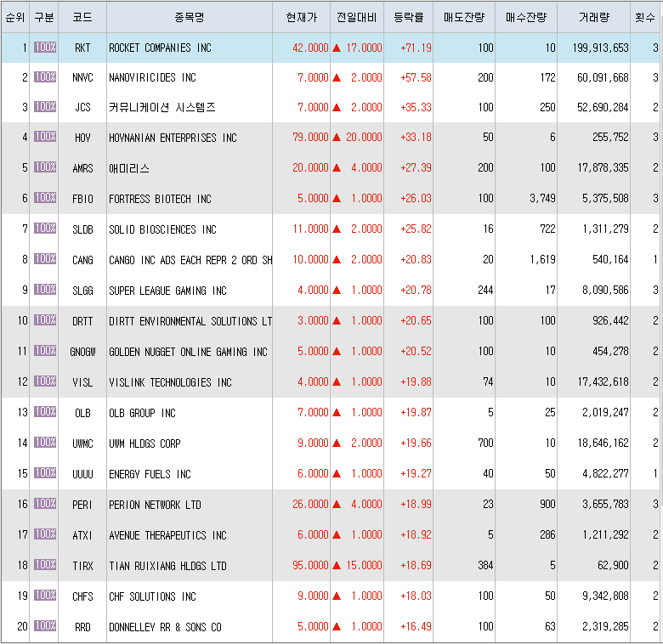Click current price 95.0000 for TIRX
663x644 pixels.
coord(310,565)
